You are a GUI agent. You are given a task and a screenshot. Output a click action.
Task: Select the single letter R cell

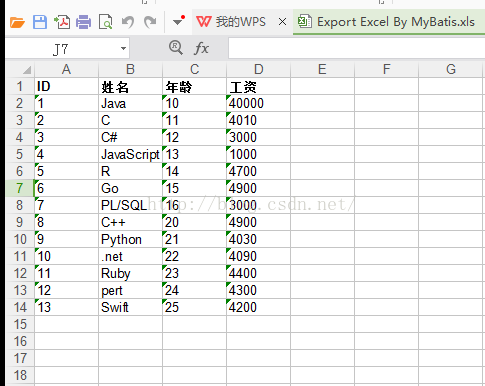tap(130, 171)
